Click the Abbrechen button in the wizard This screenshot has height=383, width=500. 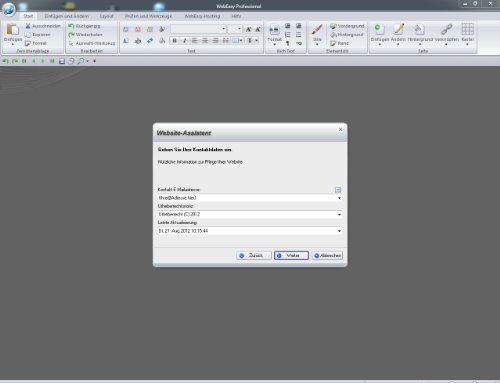pyautogui.click(x=327, y=255)
